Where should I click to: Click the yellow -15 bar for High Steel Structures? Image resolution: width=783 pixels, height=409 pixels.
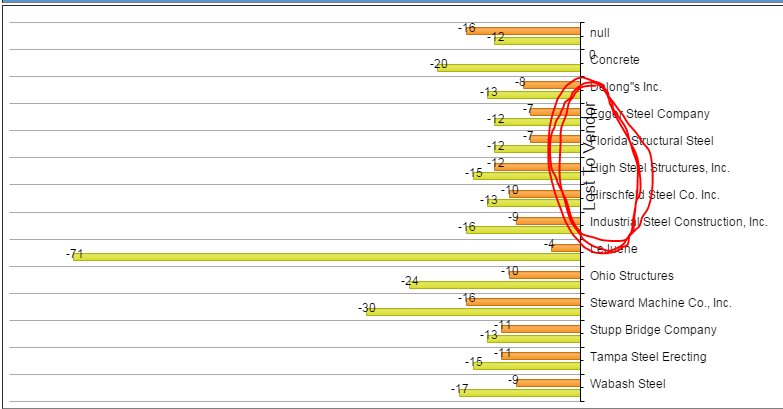[x=527, y=176]
